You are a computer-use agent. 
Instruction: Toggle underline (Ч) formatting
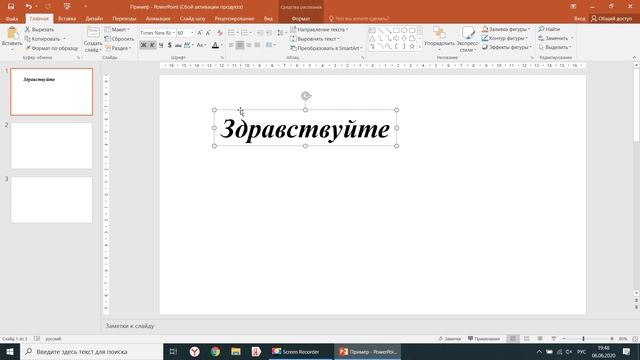coord(161,45)
